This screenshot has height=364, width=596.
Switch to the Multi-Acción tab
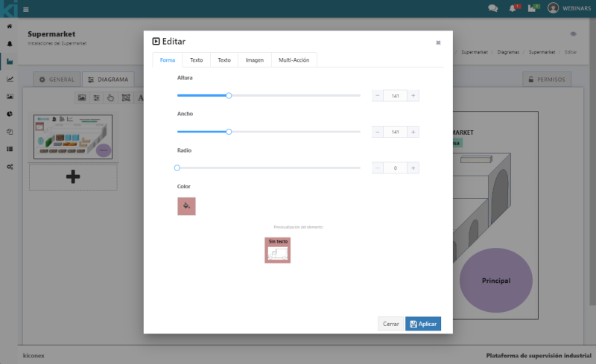point(294,60)
